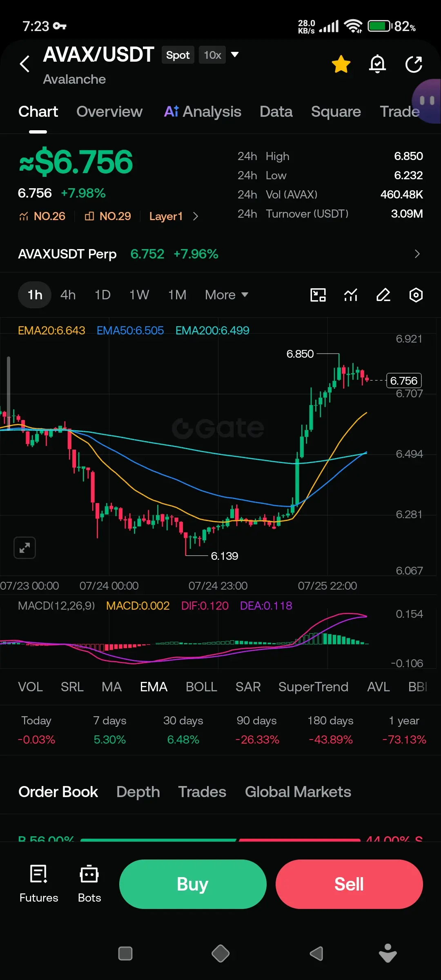Open AVAXUSDT Perp row chevron
Viewport: 441px width, 980px height.
(417, 254)
